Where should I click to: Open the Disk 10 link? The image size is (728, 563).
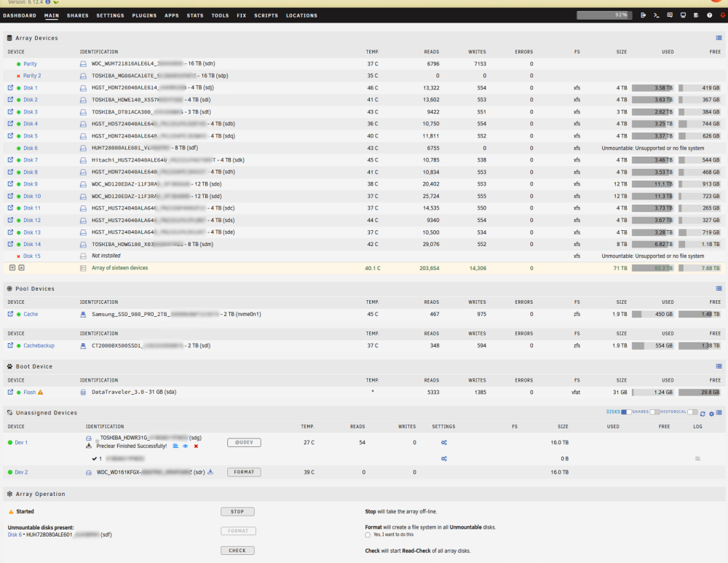[32, 196]
